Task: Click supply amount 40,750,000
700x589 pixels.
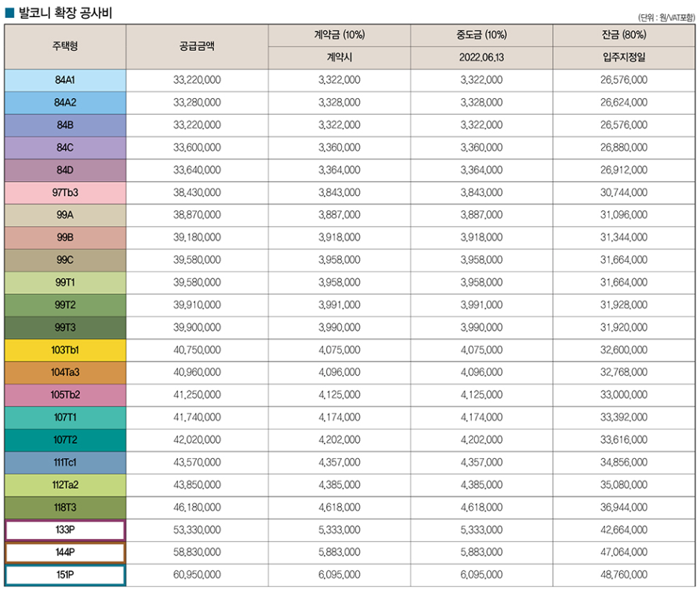Action: (x=197, y=350)
